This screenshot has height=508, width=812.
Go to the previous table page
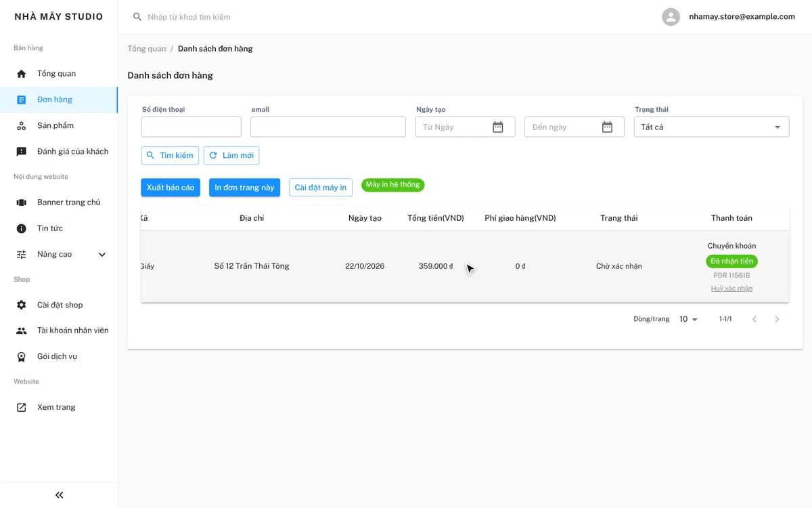point(754,319)
